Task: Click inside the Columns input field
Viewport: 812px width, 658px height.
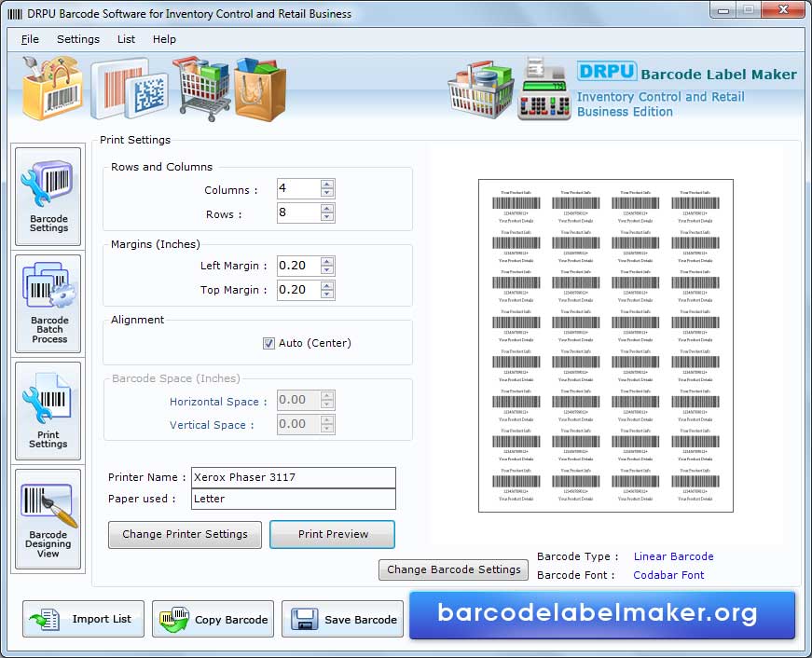Action: [299, 188]
